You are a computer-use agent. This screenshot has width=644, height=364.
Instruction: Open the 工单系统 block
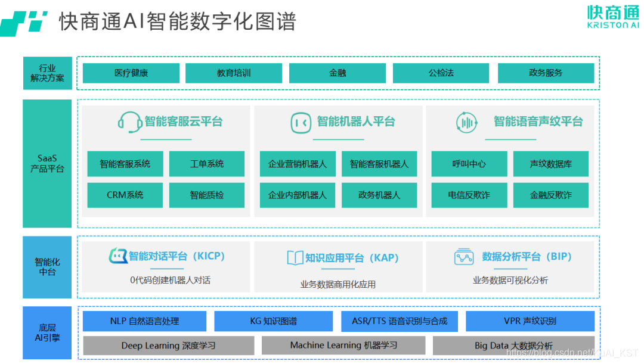(206, 164)
